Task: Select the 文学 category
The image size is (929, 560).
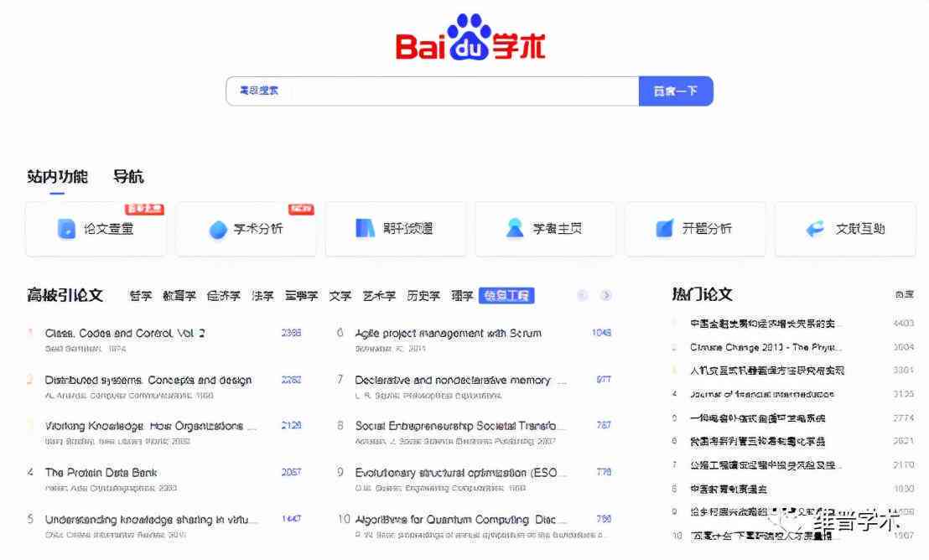Action: 340,295
